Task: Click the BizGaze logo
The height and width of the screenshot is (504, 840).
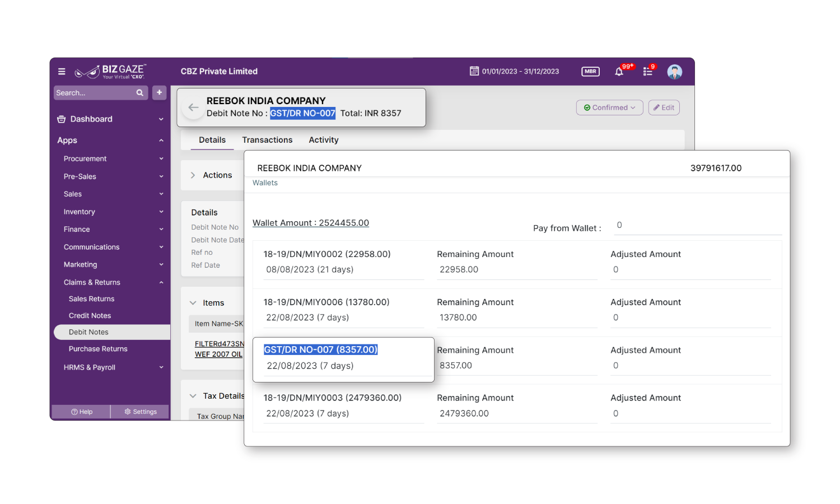Action: [110, 72]
